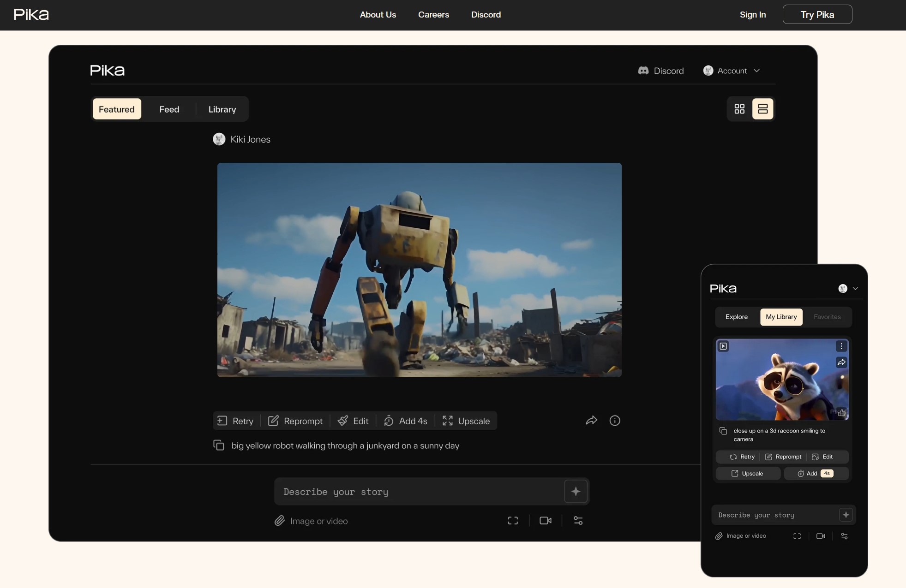
Task: Switch to Explore tab in mobile view
Action: tap(736, 317)
